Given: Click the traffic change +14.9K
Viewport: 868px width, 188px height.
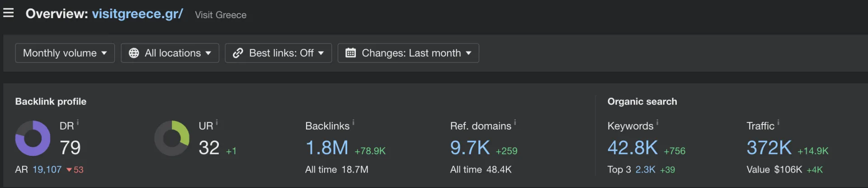Looking at the screenshot, I should click(813, 151).
